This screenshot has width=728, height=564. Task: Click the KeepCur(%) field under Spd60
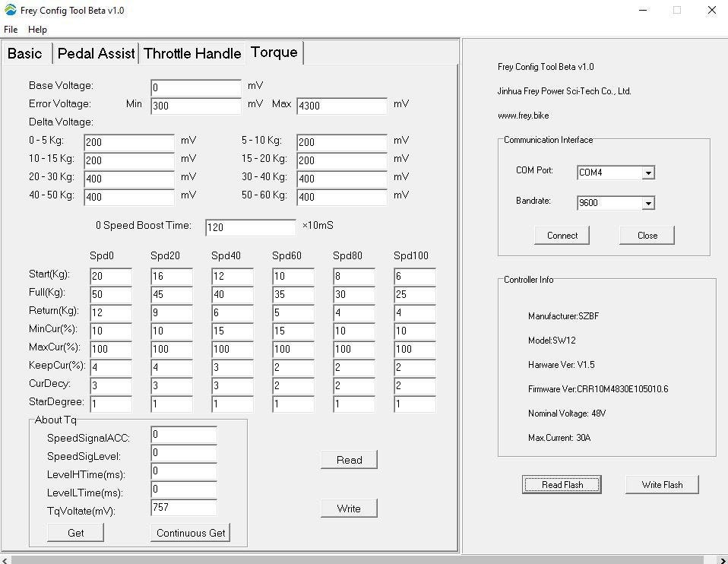tap(293, 367)
